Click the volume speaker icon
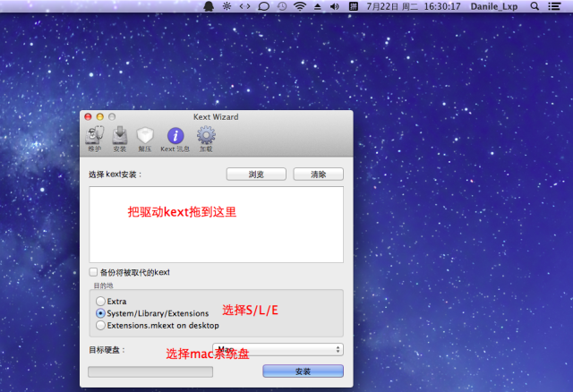Viewport: 573px width, 392px height. [x=334, y=6]
